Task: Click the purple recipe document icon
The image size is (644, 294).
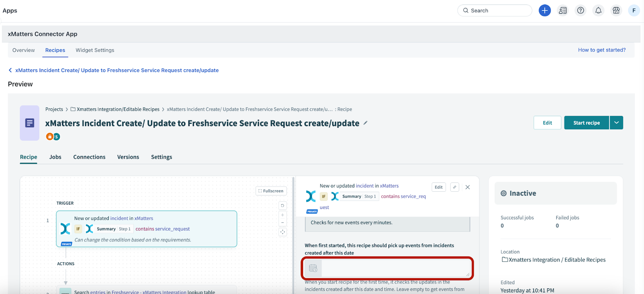Action: tap(29, 123)
